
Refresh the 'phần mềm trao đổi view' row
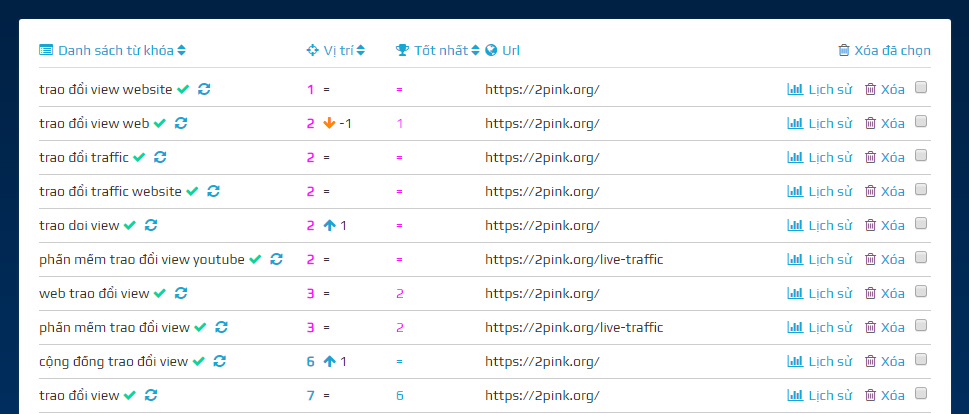[x=222, y=327]
